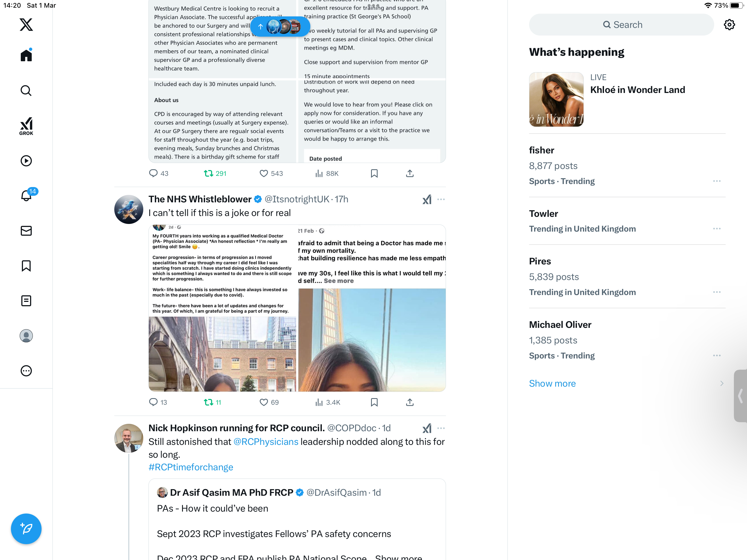Compose a new post with feather button
747x560 pixels.
(x=26, y=529)
